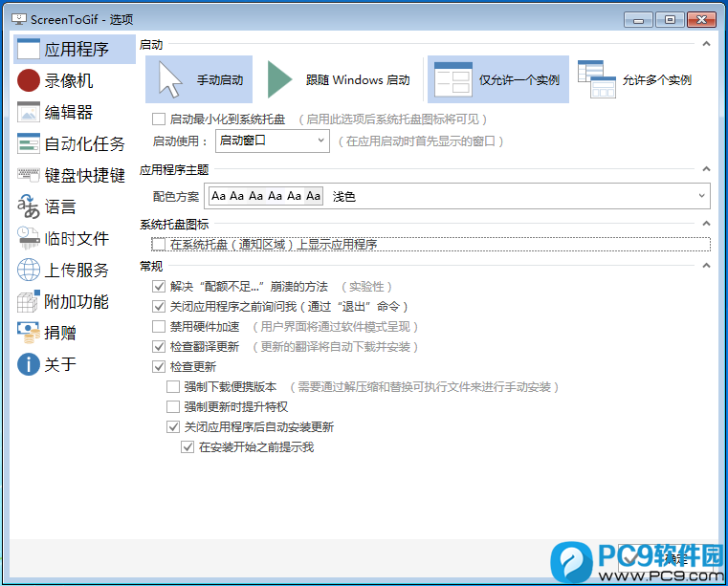Viewport: 728px width, 586px height.
Task: Open the 编辑器 editor icon
Action: pos(29,112)
